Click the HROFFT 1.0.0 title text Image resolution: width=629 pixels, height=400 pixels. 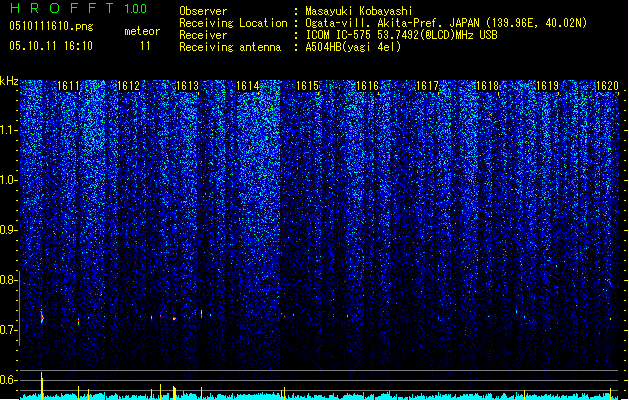point(79,8)
